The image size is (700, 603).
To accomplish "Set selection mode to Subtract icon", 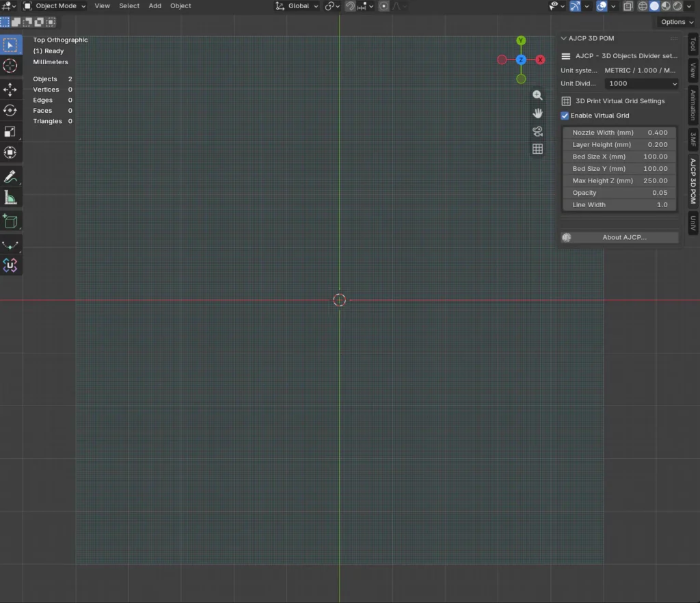I will tap(27, 22).
